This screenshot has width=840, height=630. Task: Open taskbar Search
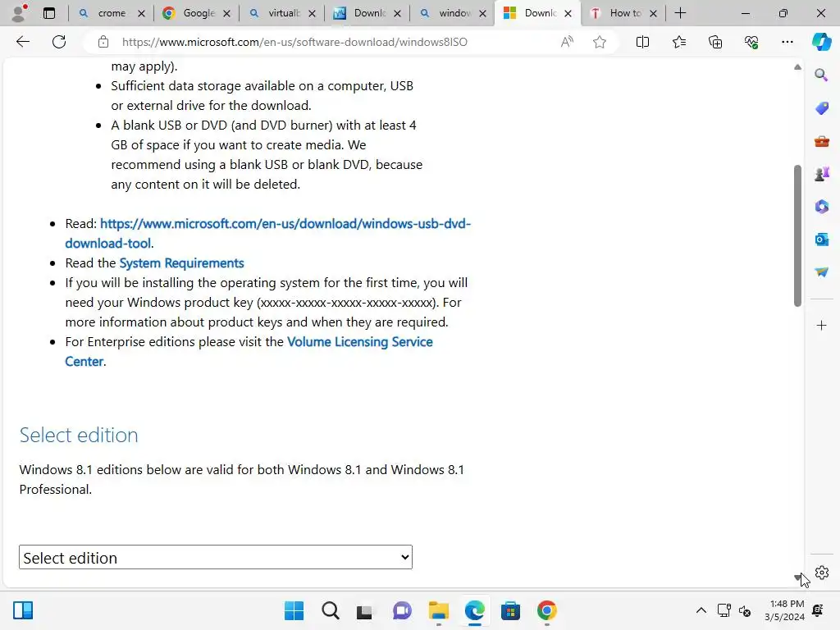(330, 610)
